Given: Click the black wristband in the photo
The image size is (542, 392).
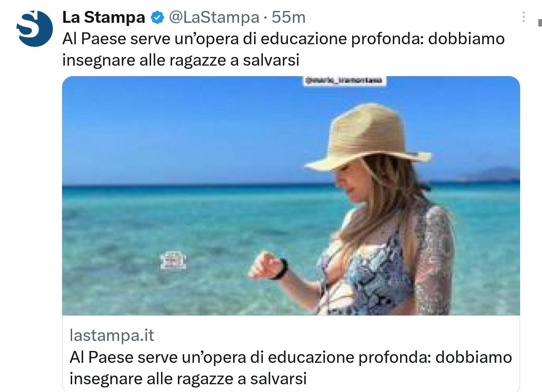Looking at the screenshot, I should 281,269.
